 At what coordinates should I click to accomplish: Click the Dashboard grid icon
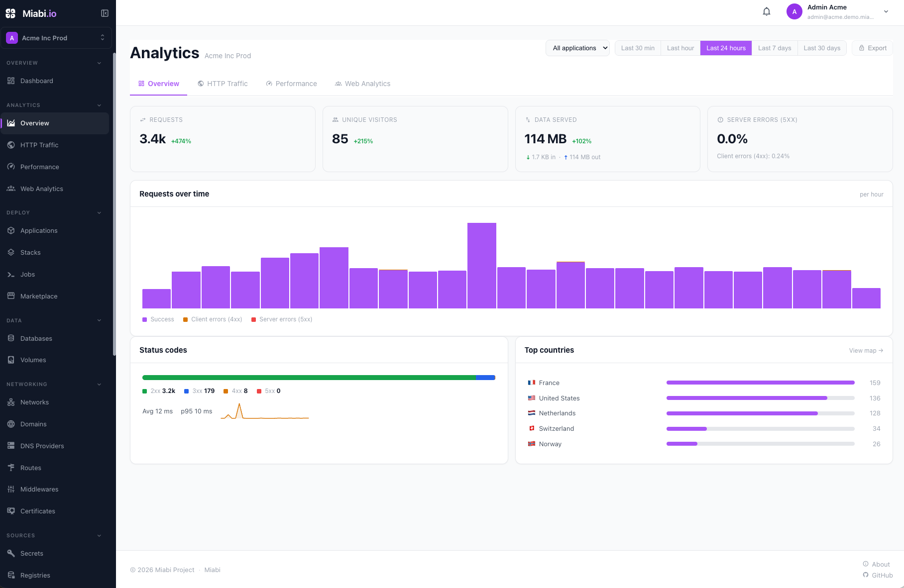(x=11, y=81)
